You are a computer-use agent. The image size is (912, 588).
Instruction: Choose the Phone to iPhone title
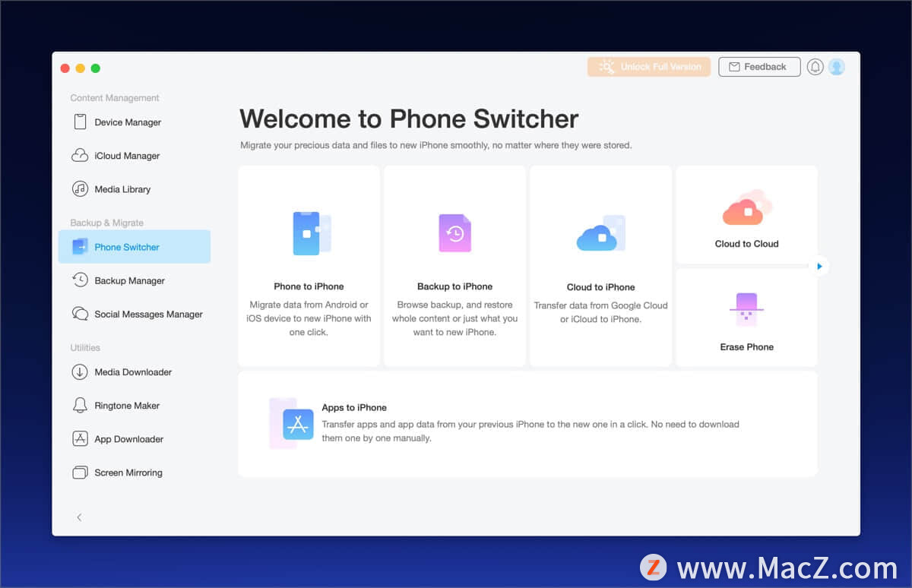(309, 286)
